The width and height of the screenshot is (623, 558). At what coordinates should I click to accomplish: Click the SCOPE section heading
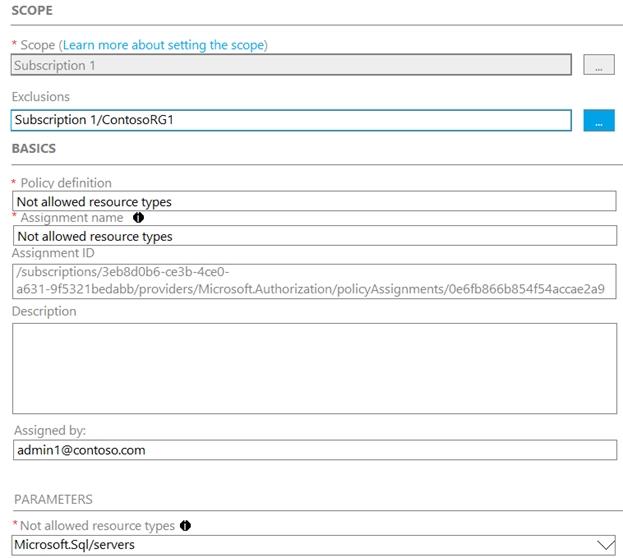click(32, 10)
